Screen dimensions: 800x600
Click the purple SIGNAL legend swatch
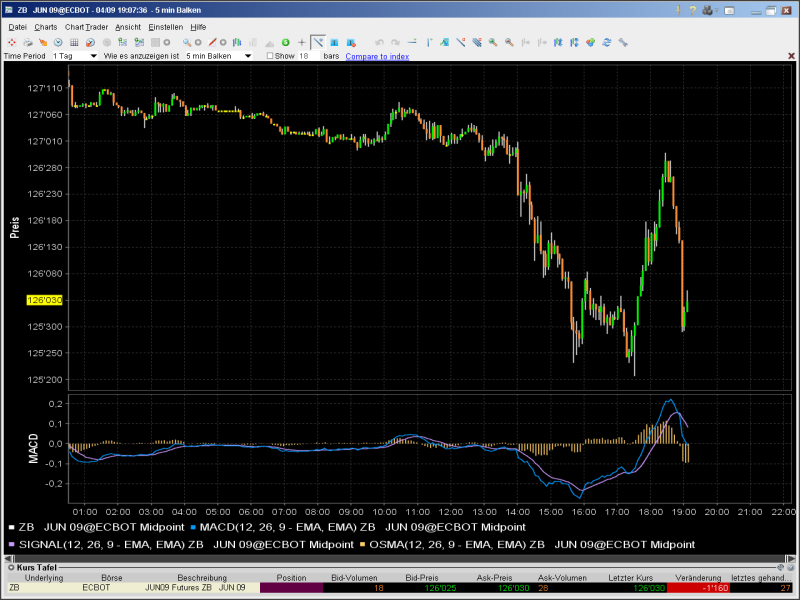click(12, 544)
